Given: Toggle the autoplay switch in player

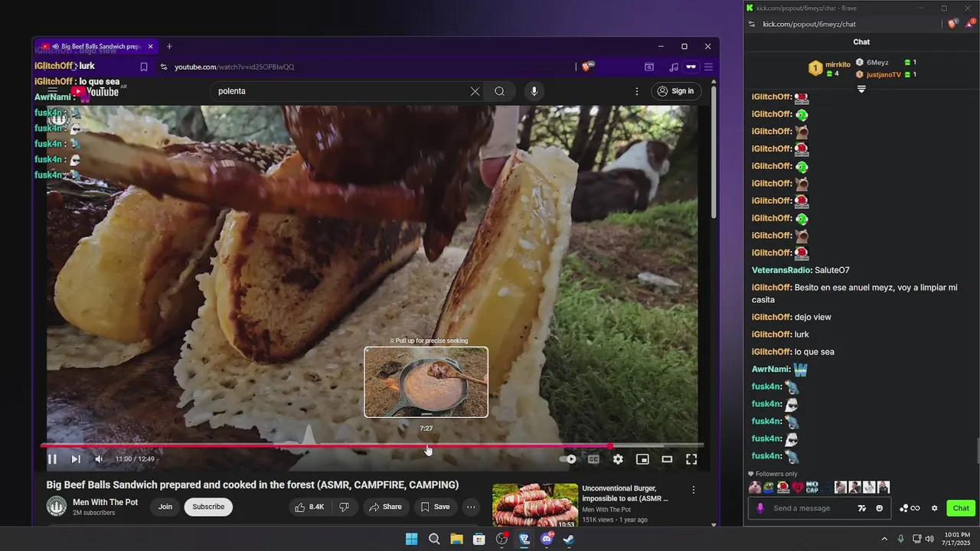Looking at the screenshot, I should pyautogui.click(x=568, y=459).
